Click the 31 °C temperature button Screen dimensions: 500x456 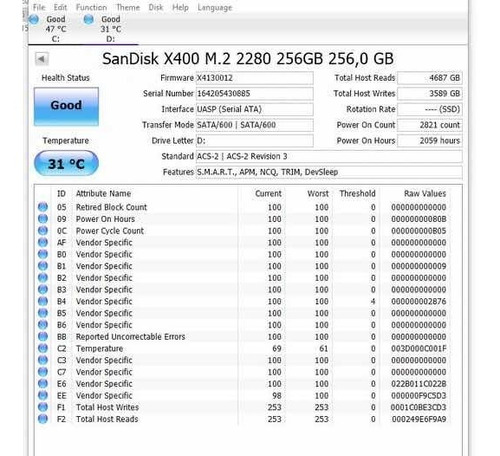(66, 163)
